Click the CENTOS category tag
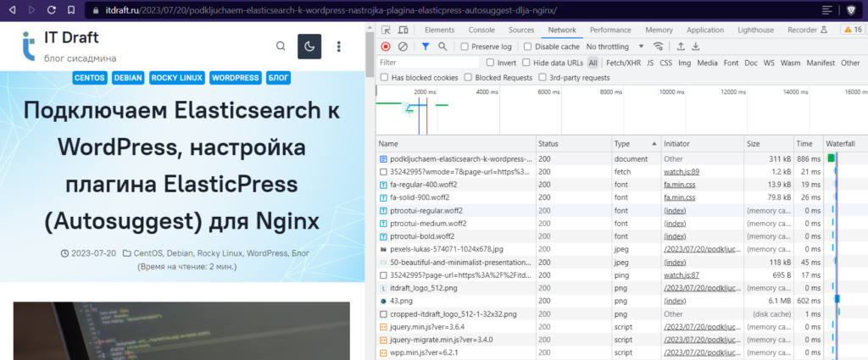The image size is (868, 360). tap(90, 78)
